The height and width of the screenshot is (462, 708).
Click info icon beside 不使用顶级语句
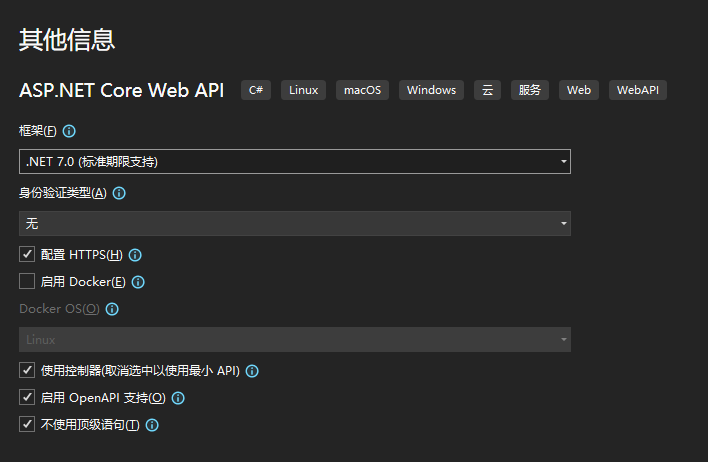[x=153, y=425]
